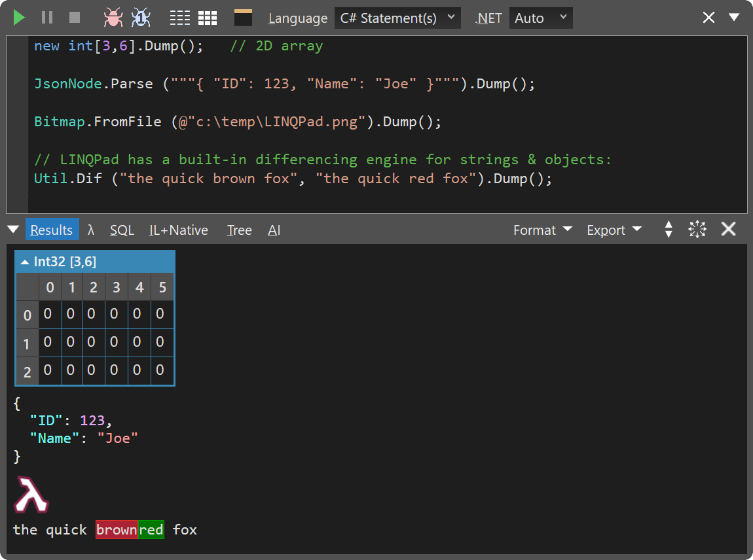The height and width of the screenshot is (560, 753).
Task: Start debugging with the pink bug icon
Action: (113, 18)
